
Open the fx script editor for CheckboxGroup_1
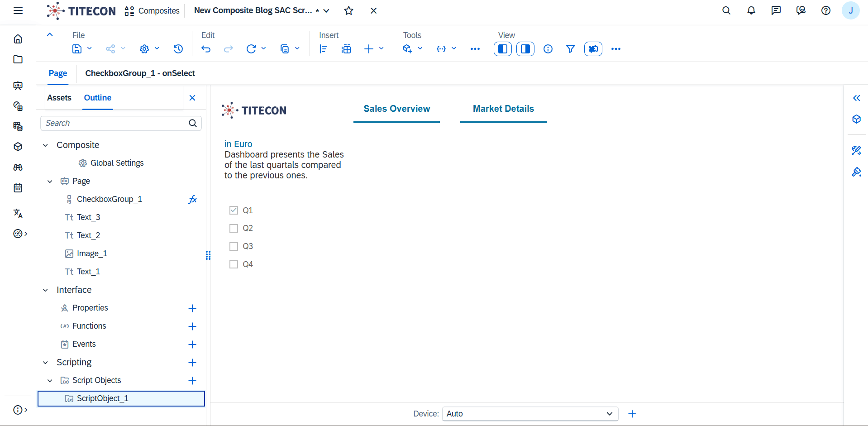click(x=192, y=200)
